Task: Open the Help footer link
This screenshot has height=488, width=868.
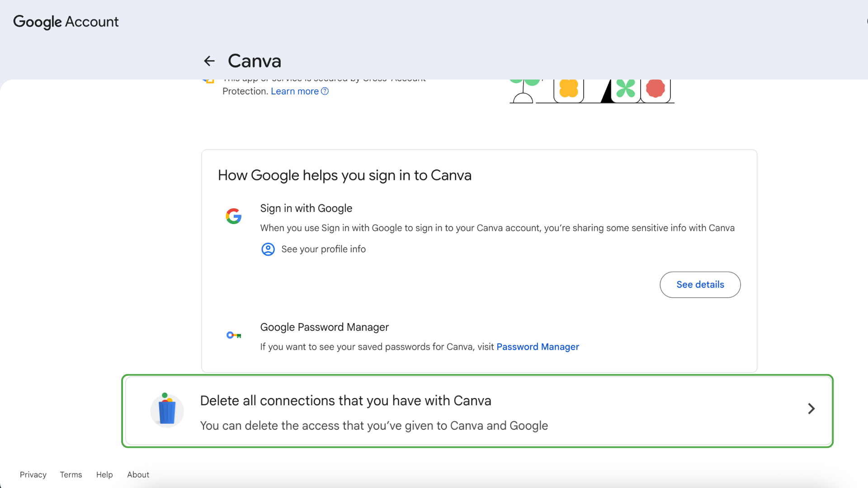Action: 104,475
